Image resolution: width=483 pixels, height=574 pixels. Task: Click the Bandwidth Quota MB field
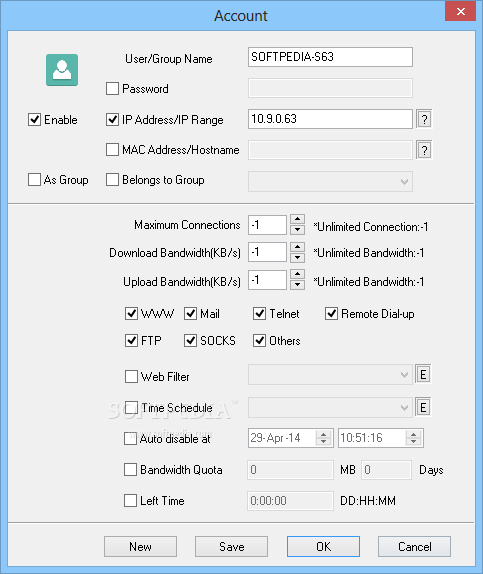290,470
